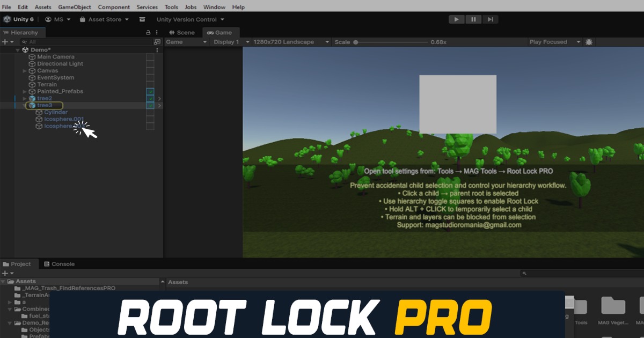644x338 pixels.
Task: Open the Play Focused dropdown
Action: coord(555,41)
